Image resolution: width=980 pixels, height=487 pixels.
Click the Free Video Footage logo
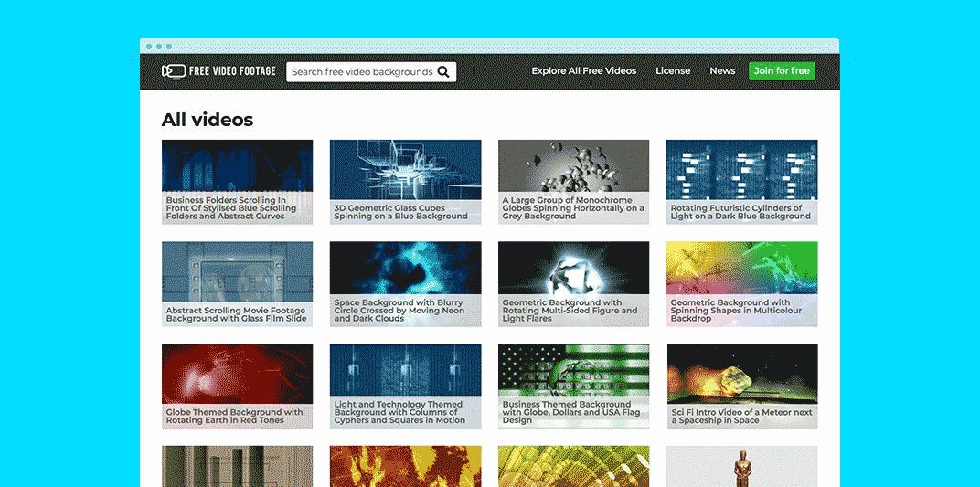click(x=218, y=71)
